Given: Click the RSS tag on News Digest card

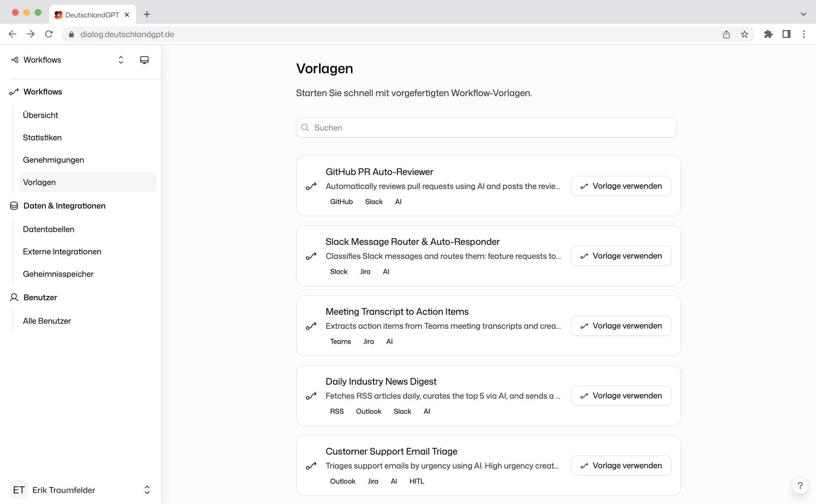Looking at the screenshot, I should pos(337,411).
